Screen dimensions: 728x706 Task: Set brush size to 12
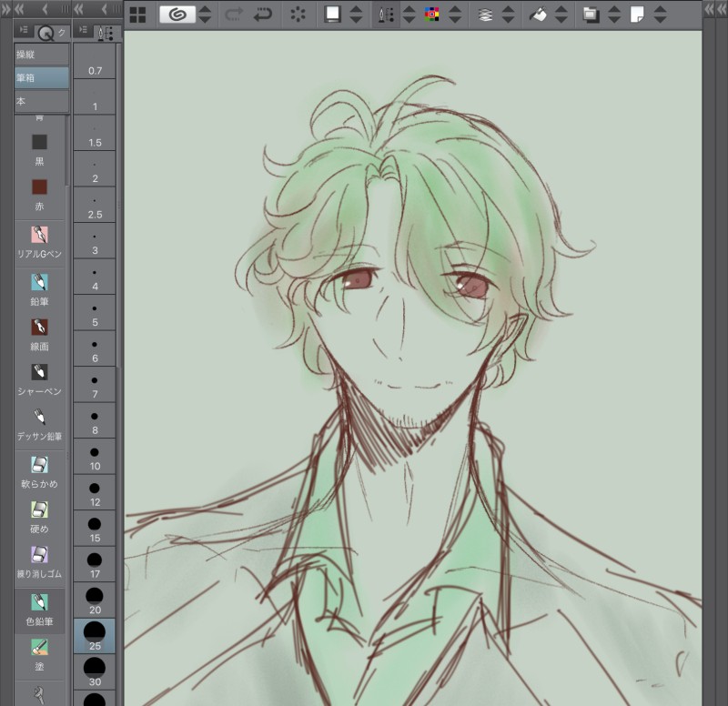pos(95,492)
